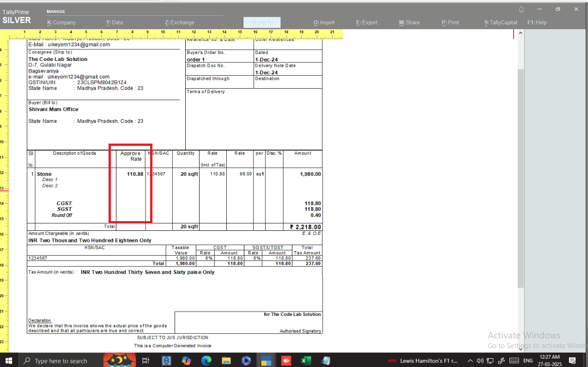
Task: Click the Delivery Note Date value 1-Dec-24
Action: point(267,73)
